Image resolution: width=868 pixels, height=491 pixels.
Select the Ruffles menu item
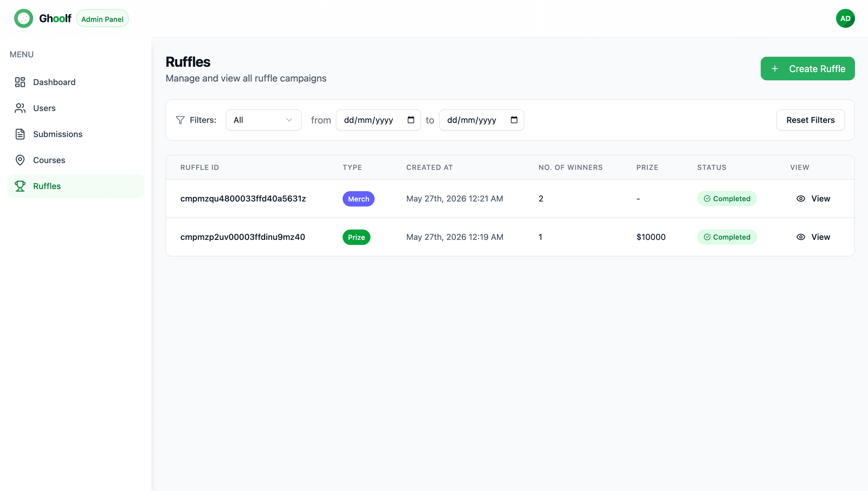point(76,186)
